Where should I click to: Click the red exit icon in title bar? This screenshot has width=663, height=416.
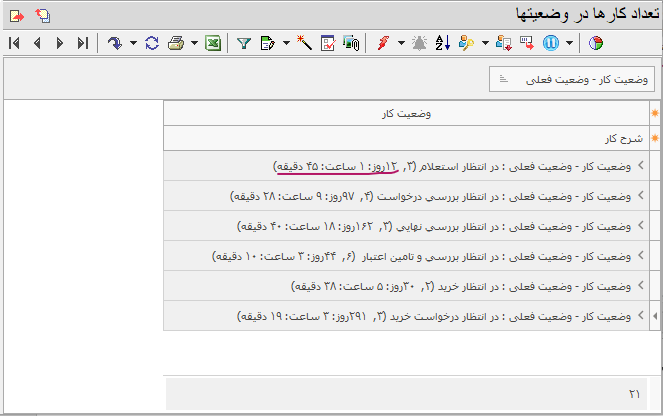16,15
